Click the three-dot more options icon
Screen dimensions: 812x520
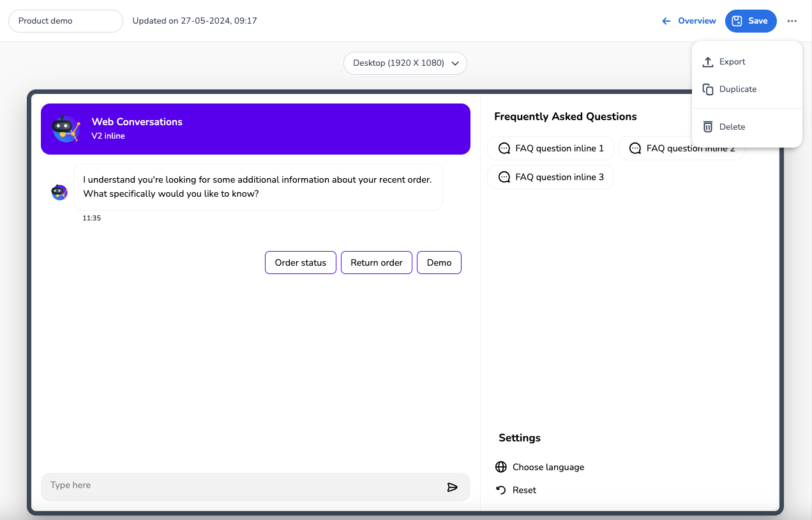(792, 21)
